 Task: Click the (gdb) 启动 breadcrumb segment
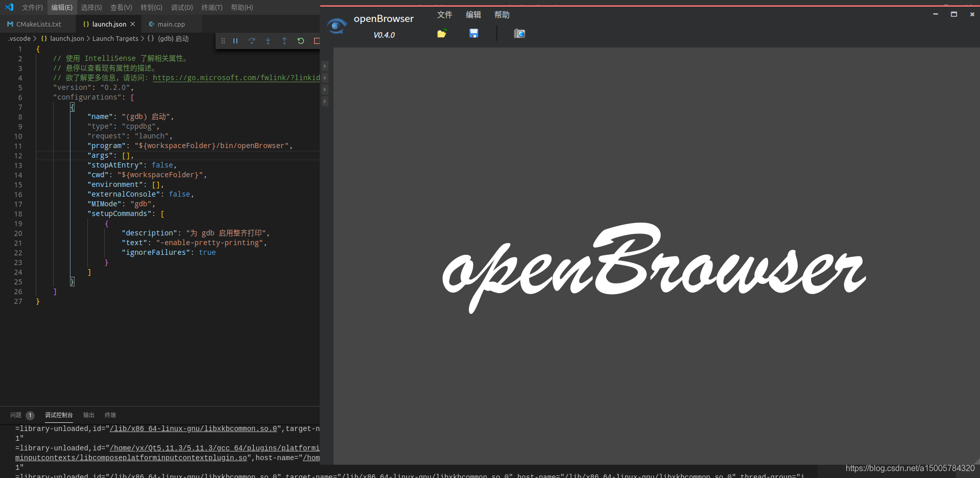tap(173, 39)
